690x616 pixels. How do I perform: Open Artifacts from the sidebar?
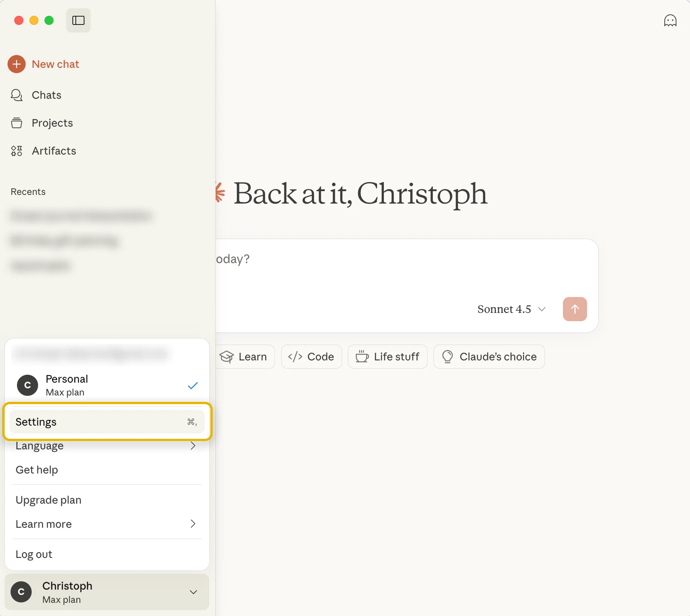coord(54,151)
